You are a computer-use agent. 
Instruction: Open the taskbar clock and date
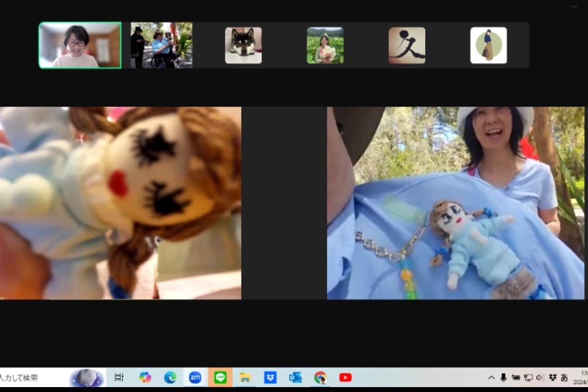point(581,377)
